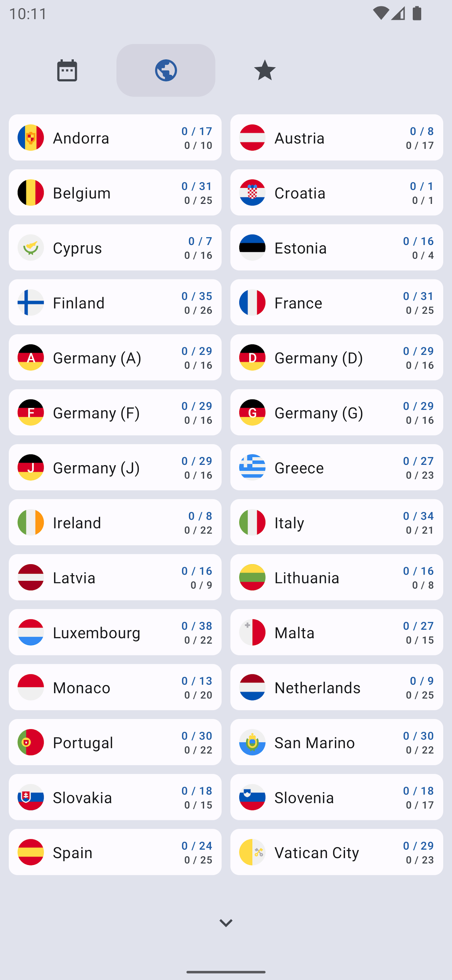Switch to the globe countries tab
Image resolution: width=452 pixels, height=980 pixels.
[x=166, y=70]
